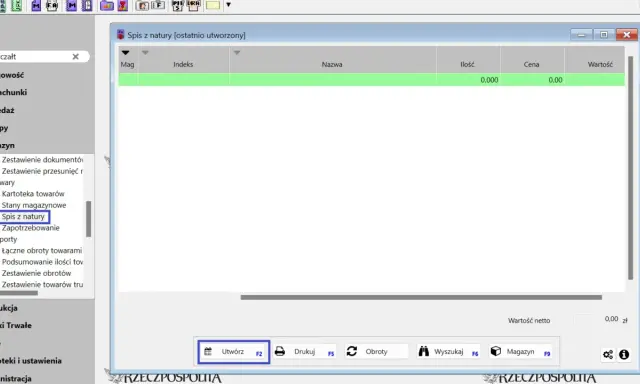Click the printer icon on Drukuj
The image size is (640, 384).
[x=280, y=351]
